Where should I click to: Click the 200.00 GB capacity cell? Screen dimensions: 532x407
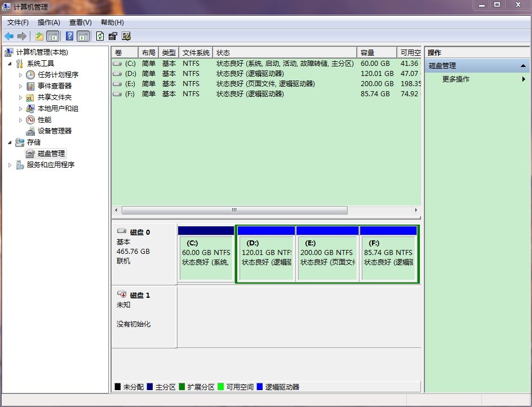(x=377, y=84)
